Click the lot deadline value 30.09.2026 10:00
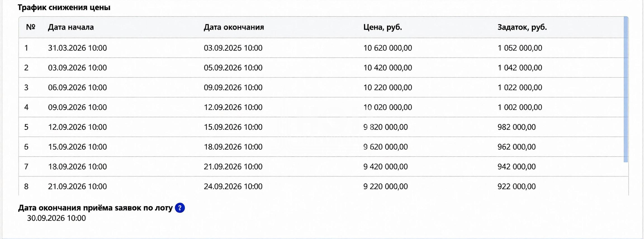This screenshot has height=239, width=644. pos(56,218)
